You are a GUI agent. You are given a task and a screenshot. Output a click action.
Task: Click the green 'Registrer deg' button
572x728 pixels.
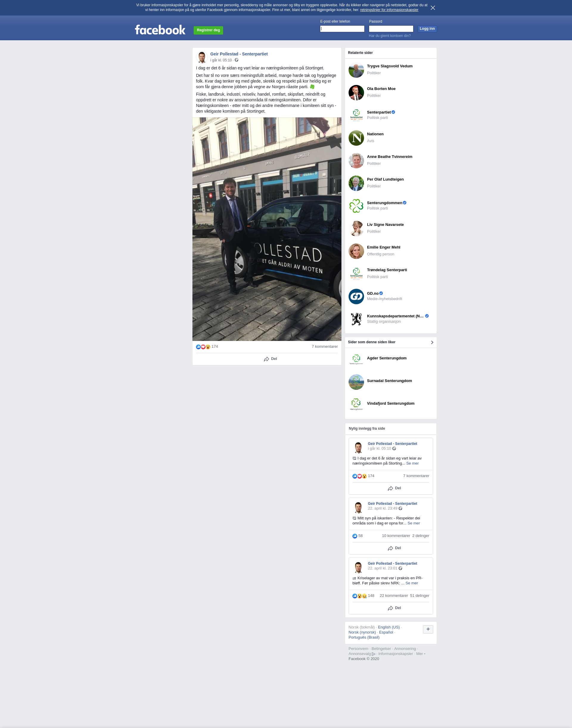coord(208,30)
